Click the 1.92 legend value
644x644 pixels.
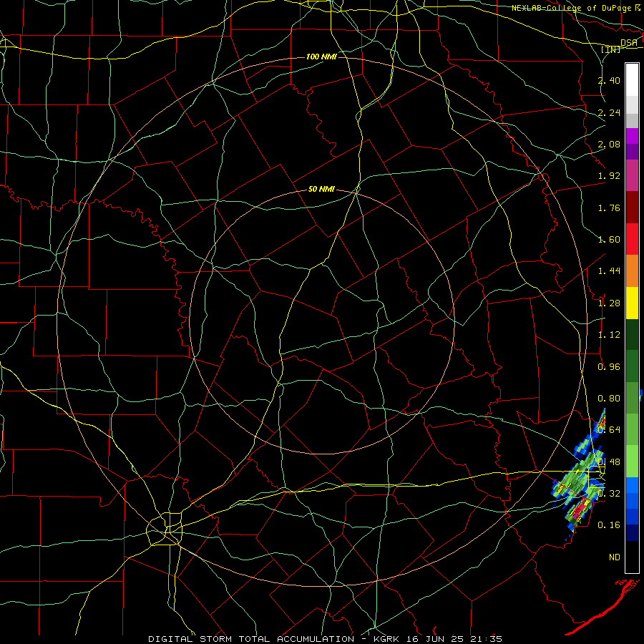(x=609, y=176)
